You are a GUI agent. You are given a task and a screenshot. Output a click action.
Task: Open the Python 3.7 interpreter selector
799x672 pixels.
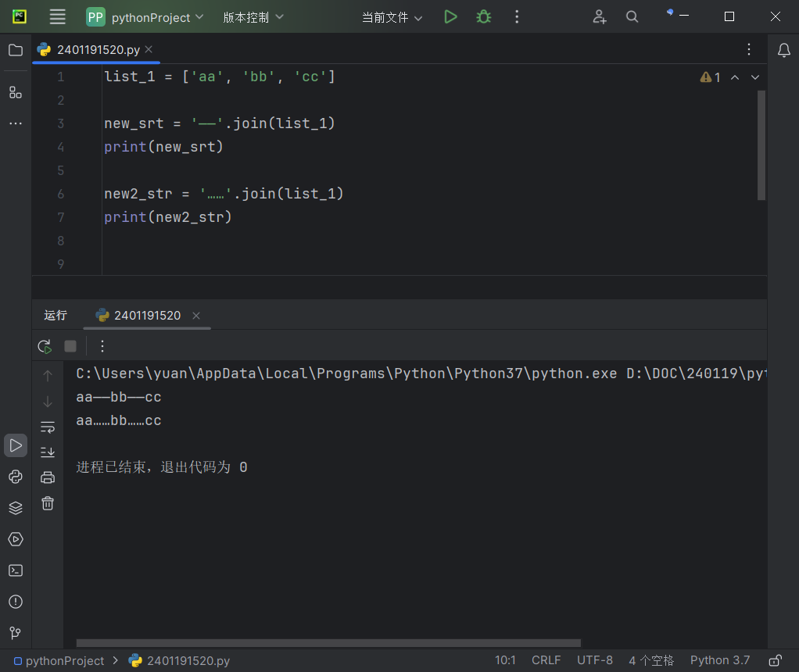point(720,660)
